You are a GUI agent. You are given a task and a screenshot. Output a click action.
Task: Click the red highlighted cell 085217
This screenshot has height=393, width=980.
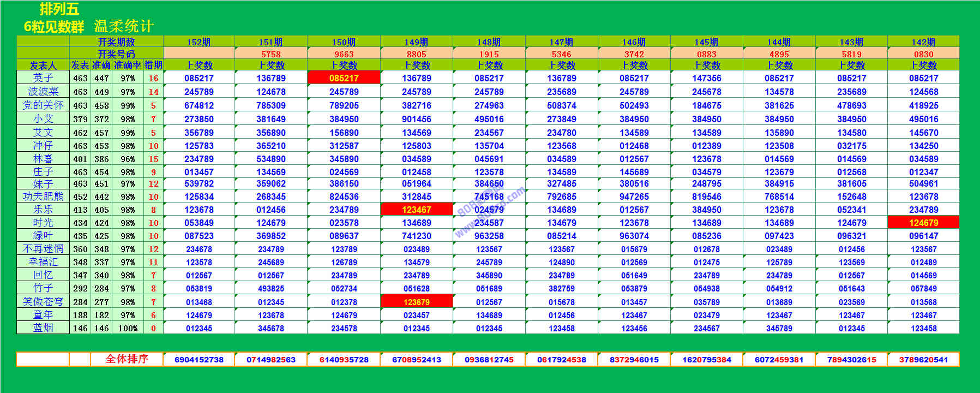pos(344,78)
